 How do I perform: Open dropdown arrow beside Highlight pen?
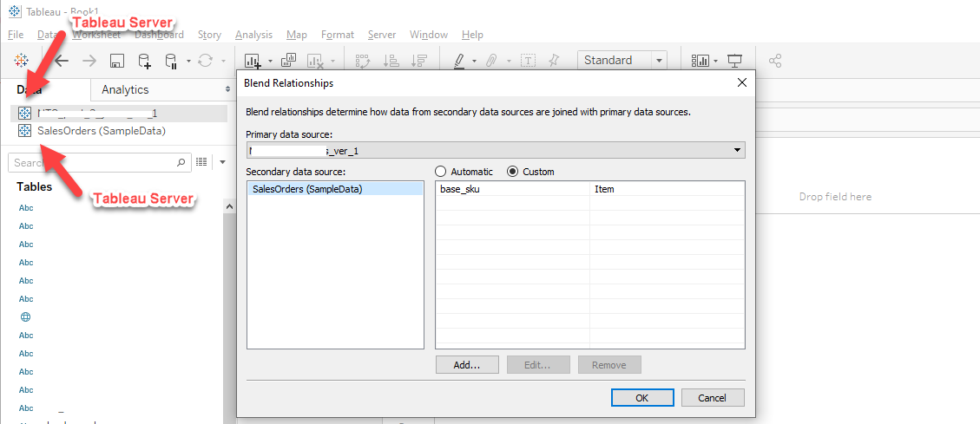pyautogui.click(x=474, y=62)
